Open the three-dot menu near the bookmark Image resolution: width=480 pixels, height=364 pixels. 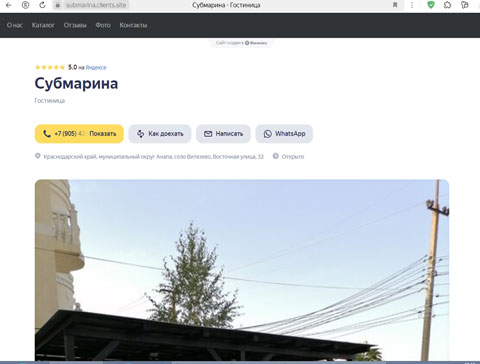tap(412, 5)
